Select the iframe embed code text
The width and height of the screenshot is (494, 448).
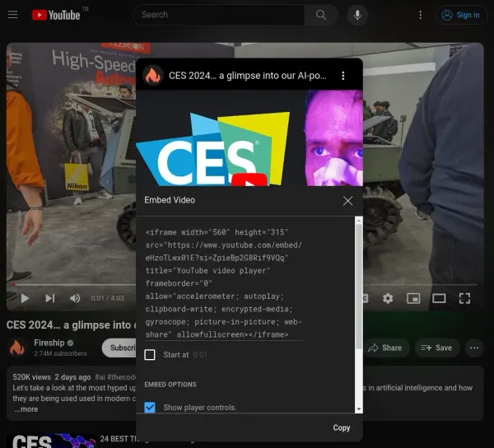224,283
